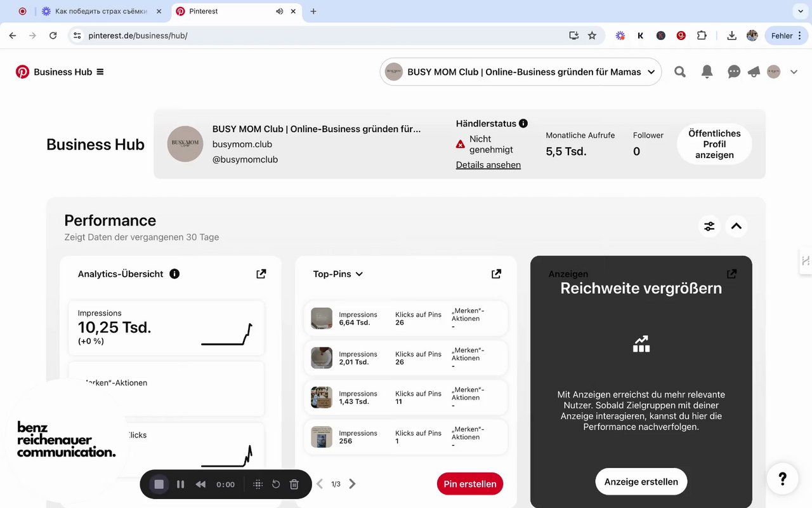
Task: Switch to the Russian-titled browser tab
Action: 101,11
